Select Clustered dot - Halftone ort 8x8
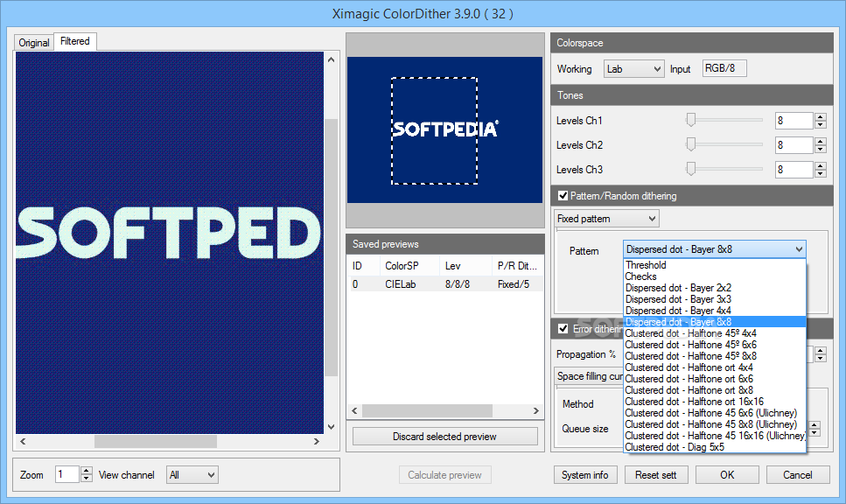 pos(715,390)
